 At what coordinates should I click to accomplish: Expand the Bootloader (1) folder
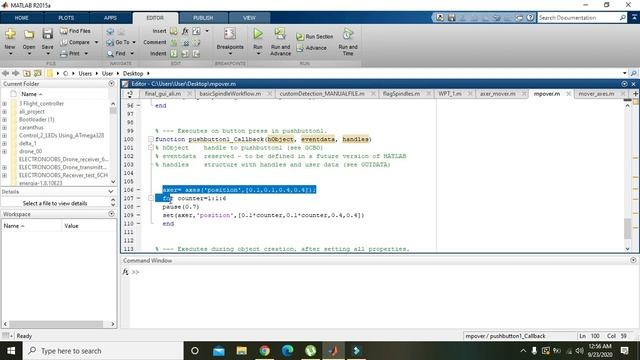[x=4, y=120]
